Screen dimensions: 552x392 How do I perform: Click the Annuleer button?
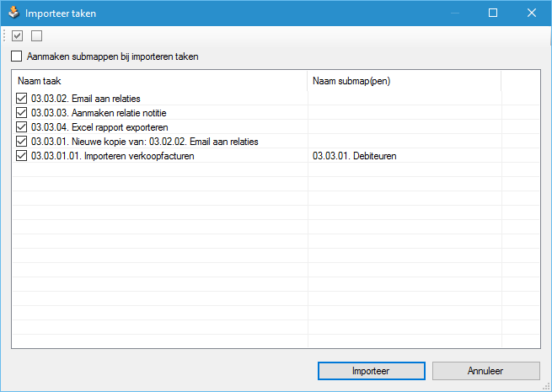point(485,371)
